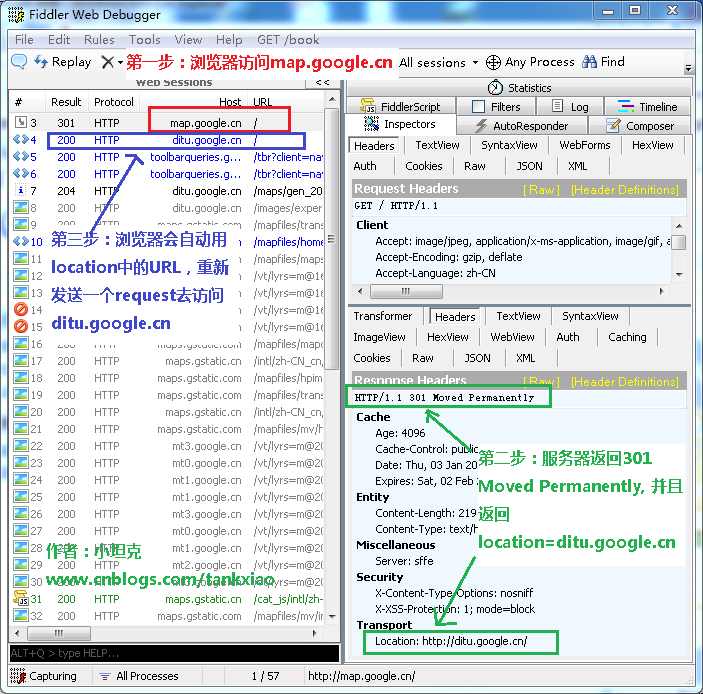Click redirect icon of session 3
Screen dimensions: 703x694
click(x=21, y=122)
